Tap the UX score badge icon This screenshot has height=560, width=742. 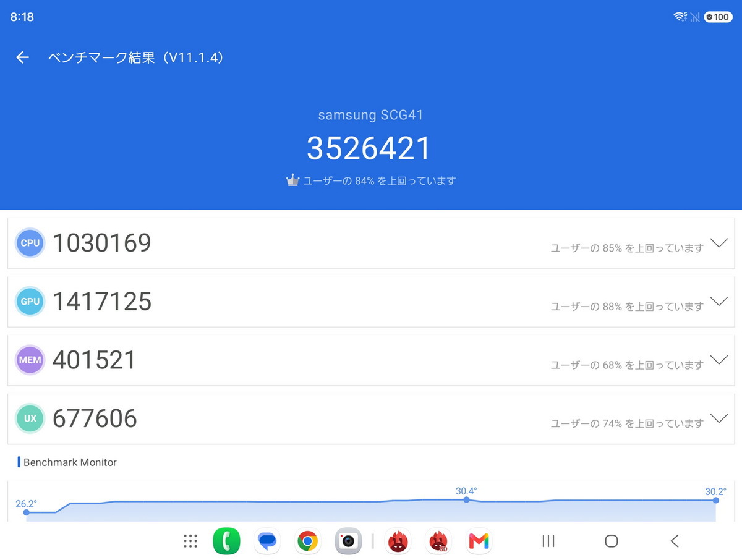point(30,418)
